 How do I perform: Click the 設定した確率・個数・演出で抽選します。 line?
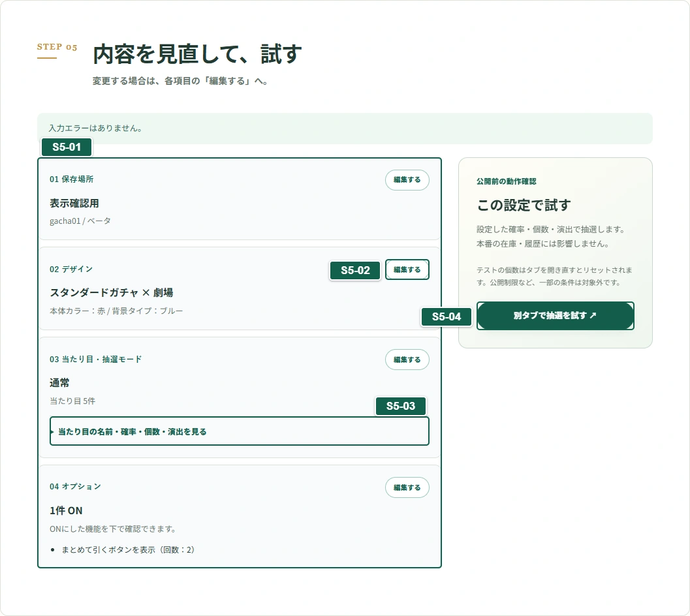[x=551, y=229]
